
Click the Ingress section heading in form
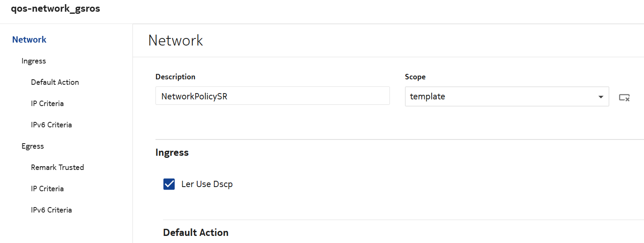tap(172, 152)
